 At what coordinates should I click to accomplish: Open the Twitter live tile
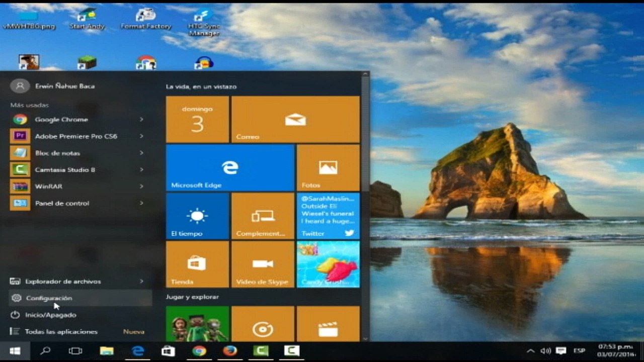328,216
